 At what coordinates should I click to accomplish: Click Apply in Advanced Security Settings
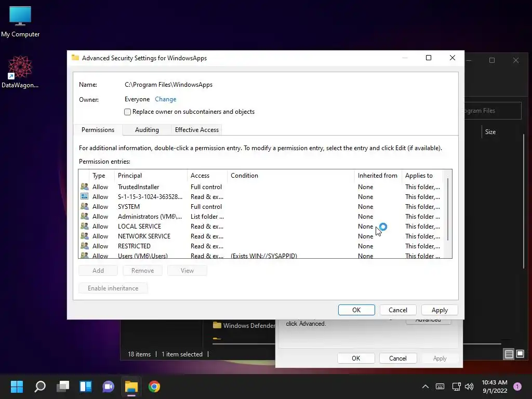coord(440,310)
